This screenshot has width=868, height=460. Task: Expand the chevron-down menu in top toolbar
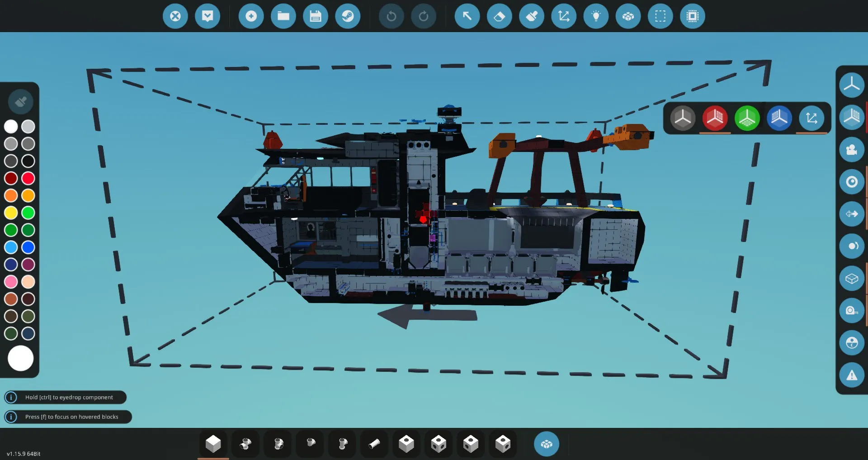pos(208,16)
